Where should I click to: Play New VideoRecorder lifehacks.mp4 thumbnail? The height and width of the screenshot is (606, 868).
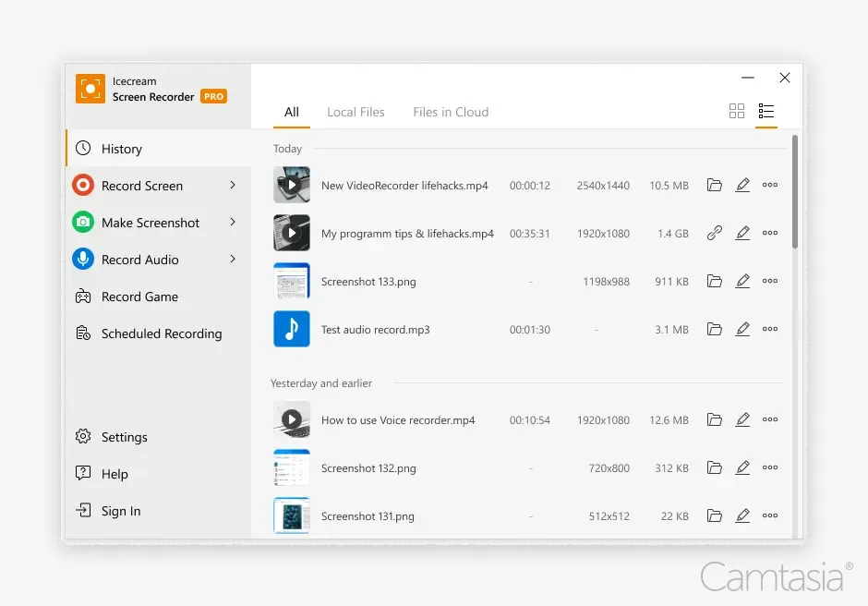(x=292, y=185)
